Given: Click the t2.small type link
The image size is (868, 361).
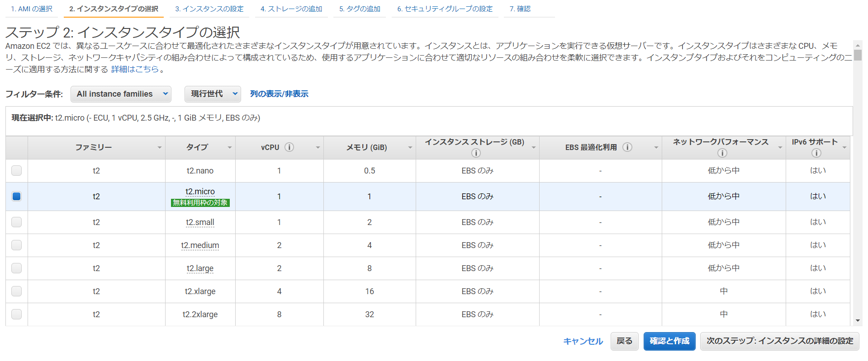Looking at the screenshot, I should [200, 222].
